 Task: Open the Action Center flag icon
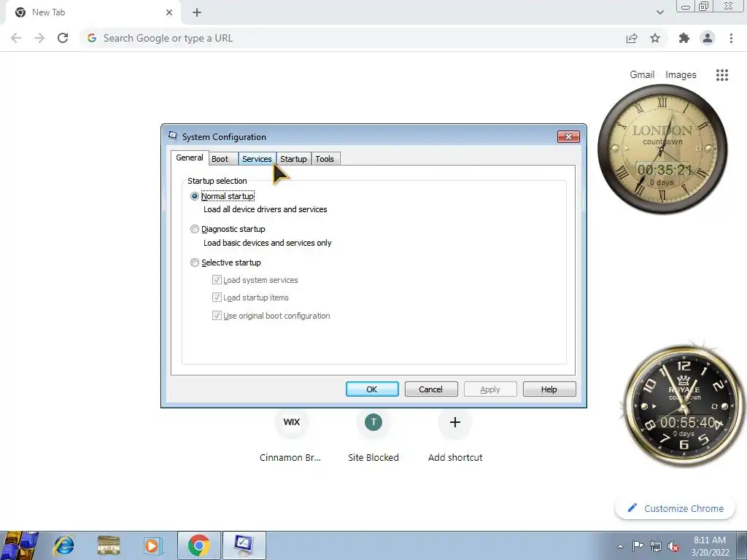(638, 546)
